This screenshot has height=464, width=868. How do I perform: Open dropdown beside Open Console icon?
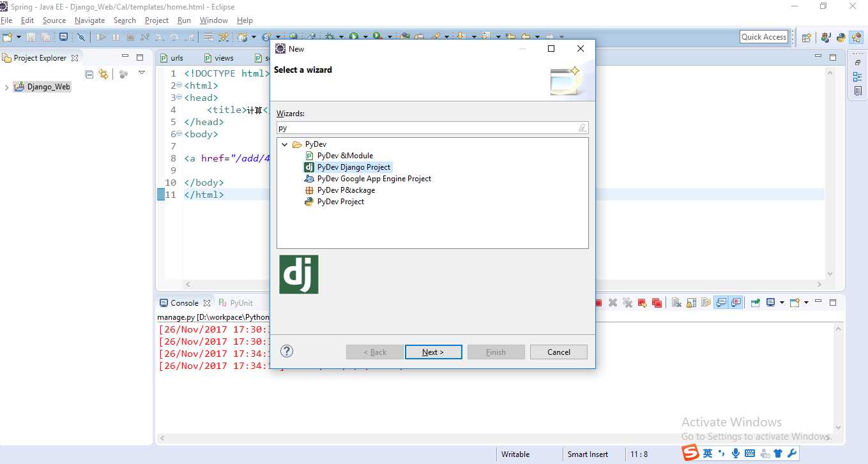(806, 303)
